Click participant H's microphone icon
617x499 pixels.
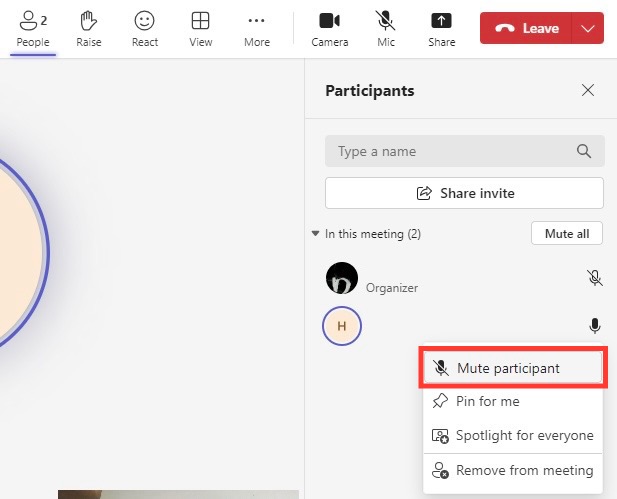click(x=595, y=326)
